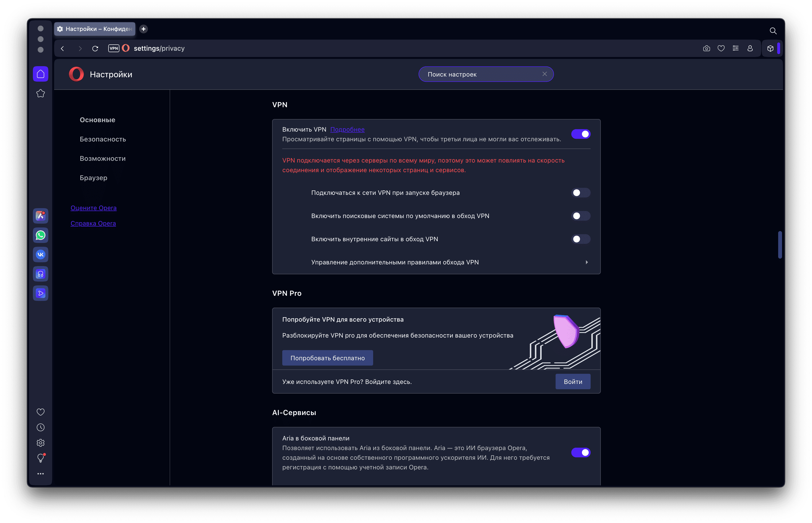This screenshot has height=523, width=812.
Task: Open snapshot camera tool
Action: pos(706,48)
